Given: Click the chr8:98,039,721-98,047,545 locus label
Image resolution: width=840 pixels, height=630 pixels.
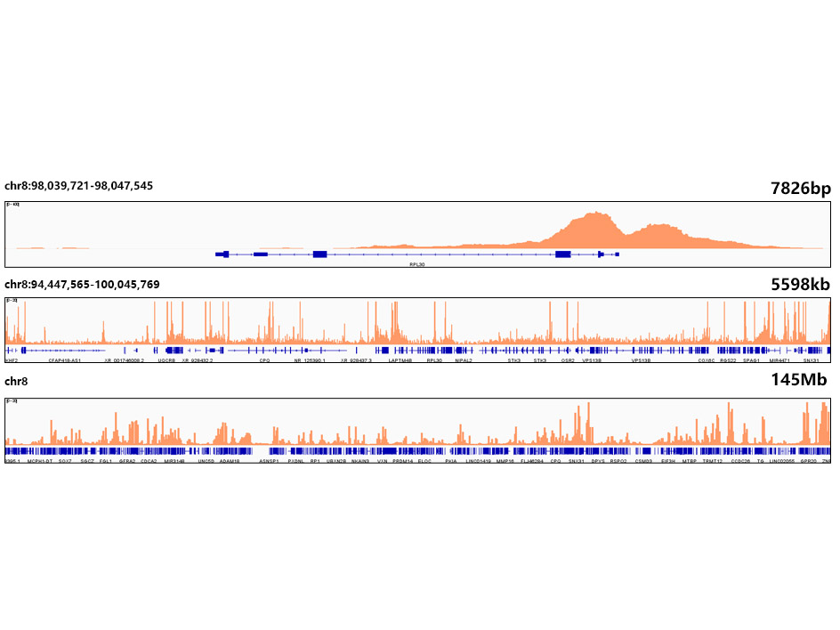Looking at the screenshot, I should click(78, 186).
